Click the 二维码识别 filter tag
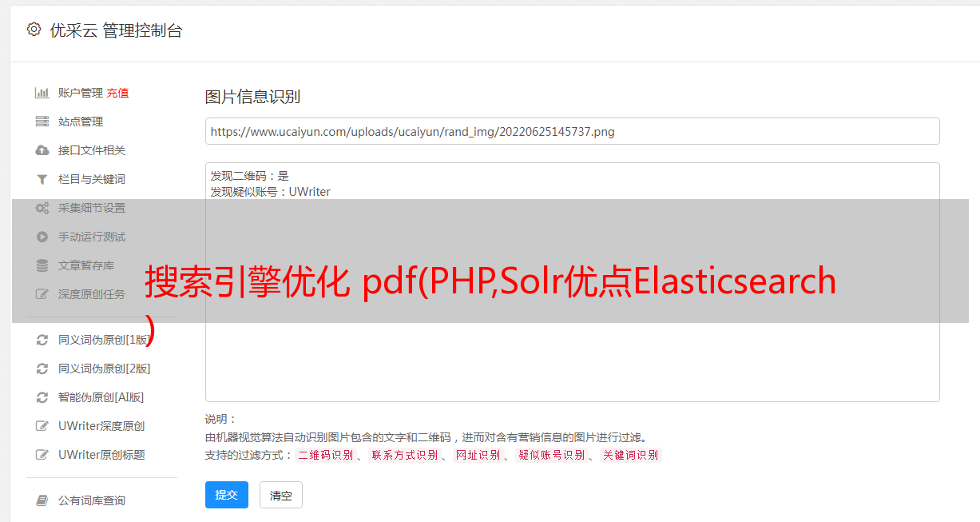Viewport: 980px width, 522px height. click(325, 455)
